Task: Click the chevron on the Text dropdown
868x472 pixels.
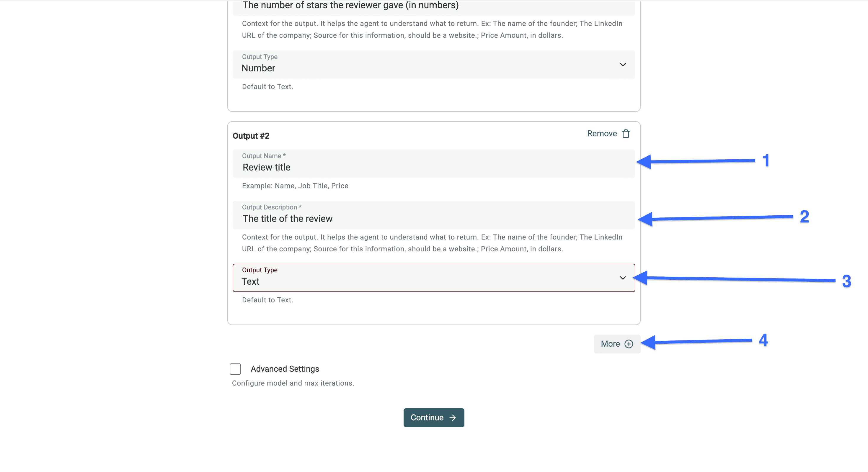Action: pos(623,278)
